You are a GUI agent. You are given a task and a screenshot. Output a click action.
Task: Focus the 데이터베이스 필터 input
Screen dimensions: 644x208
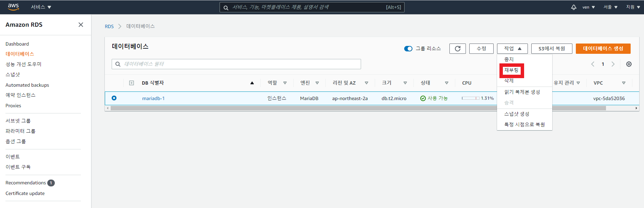click(x=236, y=64)
